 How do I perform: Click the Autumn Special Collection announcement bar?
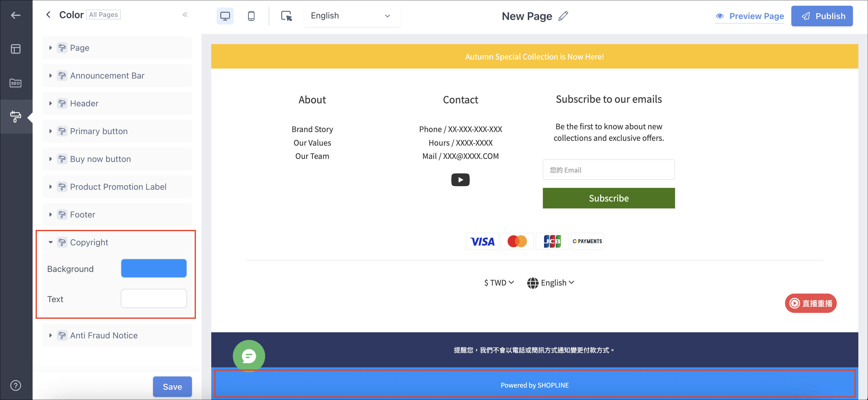click(535, 56)
